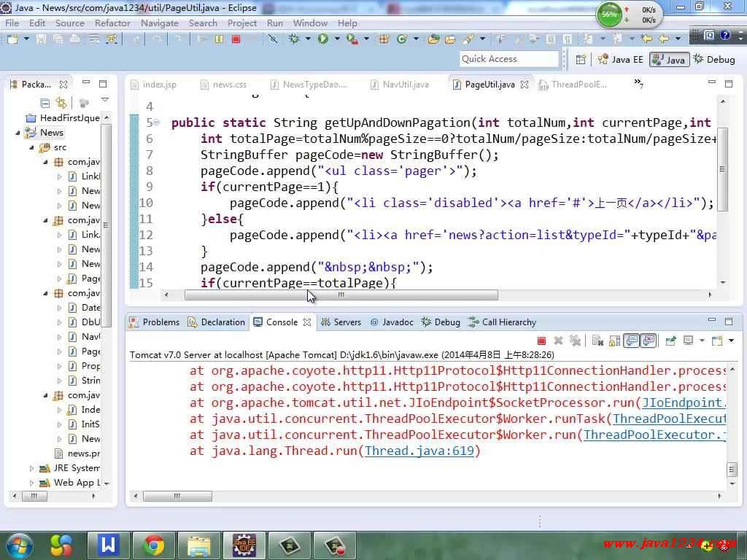Click the Open Perspective icon
Image resolution: width=747 pixels, height=560 pixels.
point(581,60)
